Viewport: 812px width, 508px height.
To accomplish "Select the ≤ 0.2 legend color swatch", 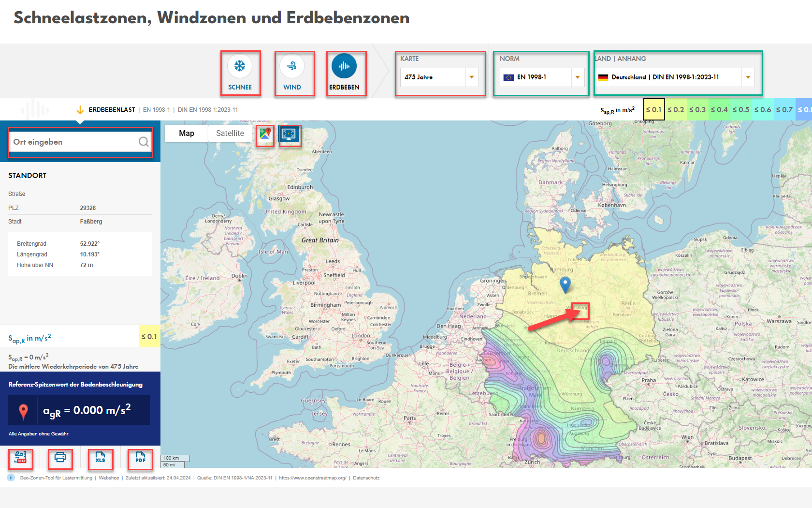I will tap(676, 109).
